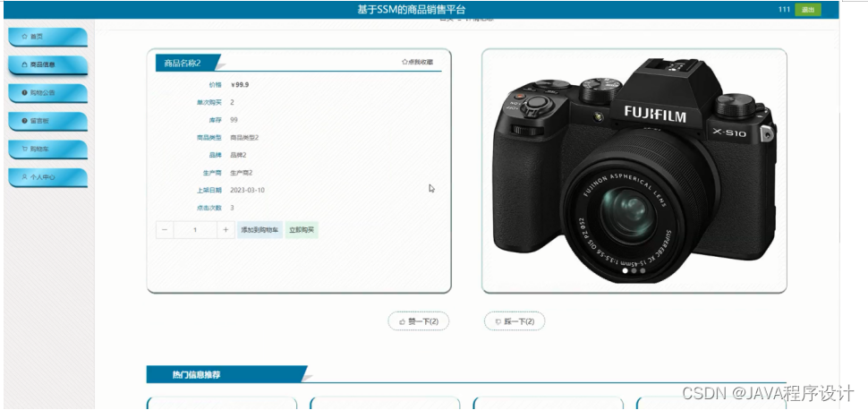Screen dimensions: 868x410
Task: Open 商品信息 in the sidebar
Action: click(x=47, y=64)
